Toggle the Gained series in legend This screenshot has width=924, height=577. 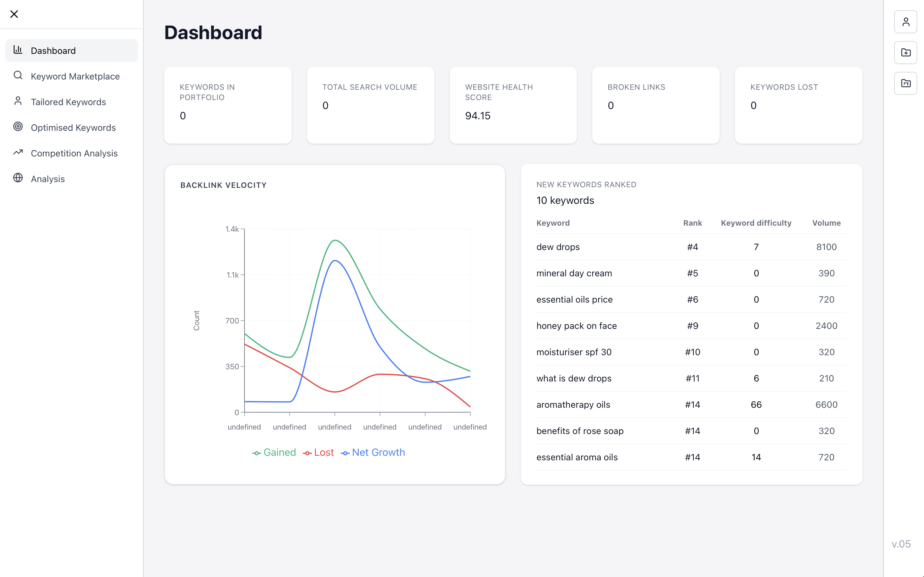274,453
